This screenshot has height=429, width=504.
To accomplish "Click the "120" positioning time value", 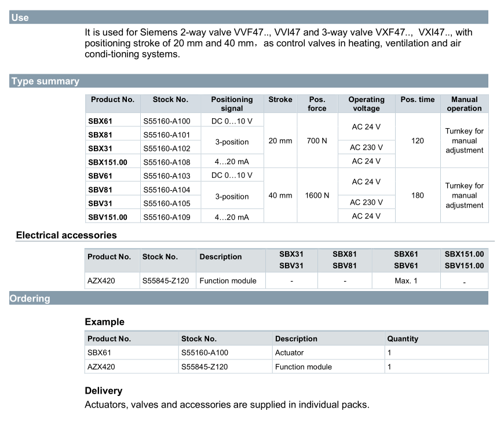I will coord(418,141).
